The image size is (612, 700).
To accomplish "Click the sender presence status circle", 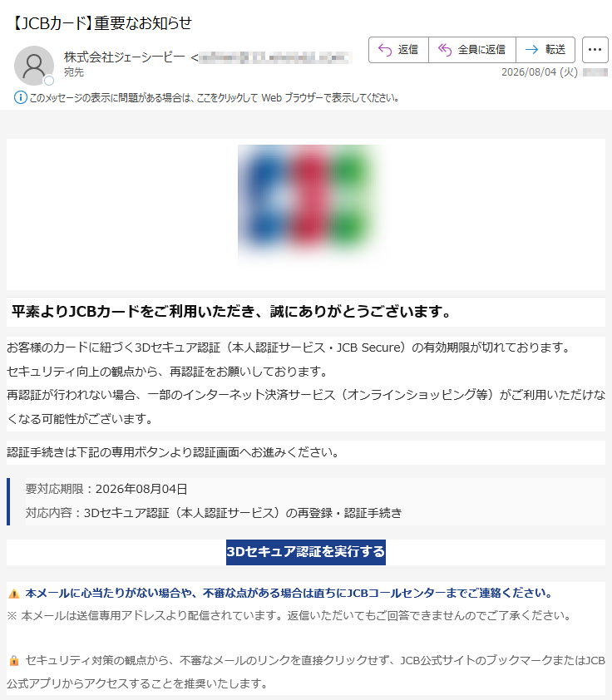I will point(49,81).
